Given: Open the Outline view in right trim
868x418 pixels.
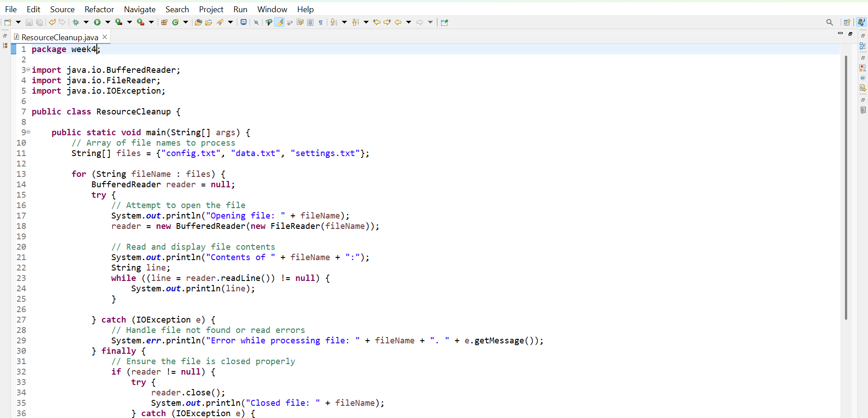Looking at the screenshot, I should click(x=863, y=46).
